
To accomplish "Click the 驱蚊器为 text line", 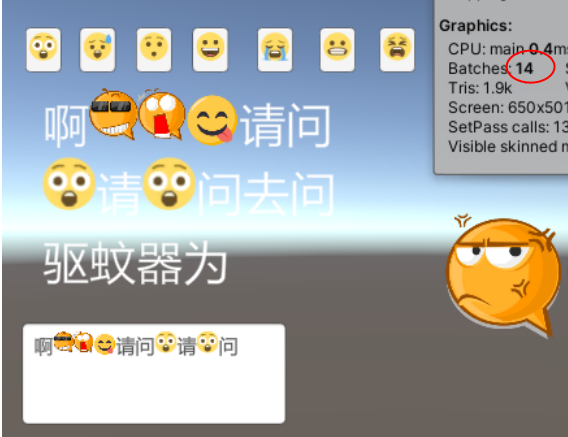I will pos(135,263).
